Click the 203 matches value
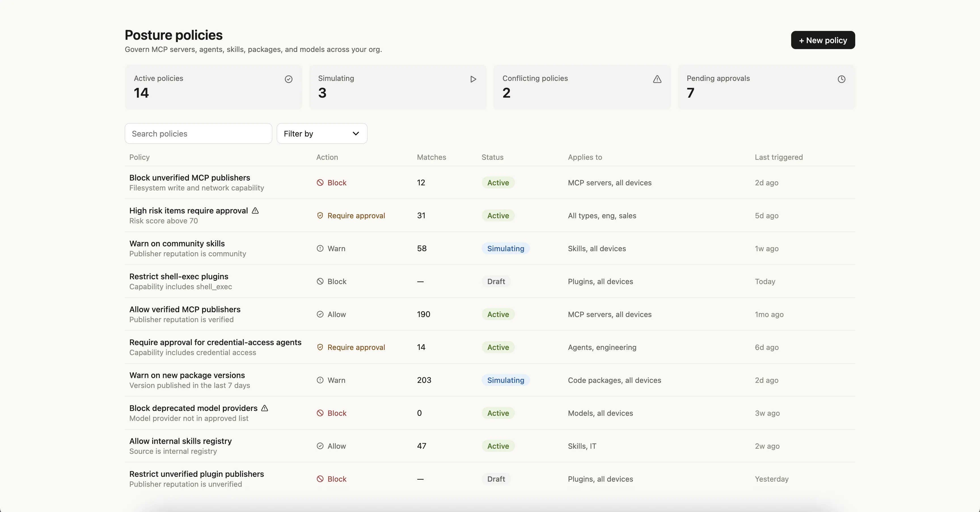 pos(424,380)
